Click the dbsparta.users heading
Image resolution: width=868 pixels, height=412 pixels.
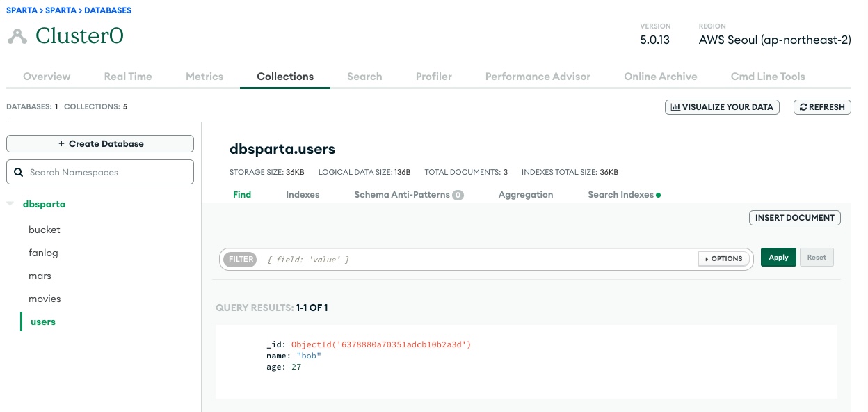pyautogui.click(x=282, y=149)
